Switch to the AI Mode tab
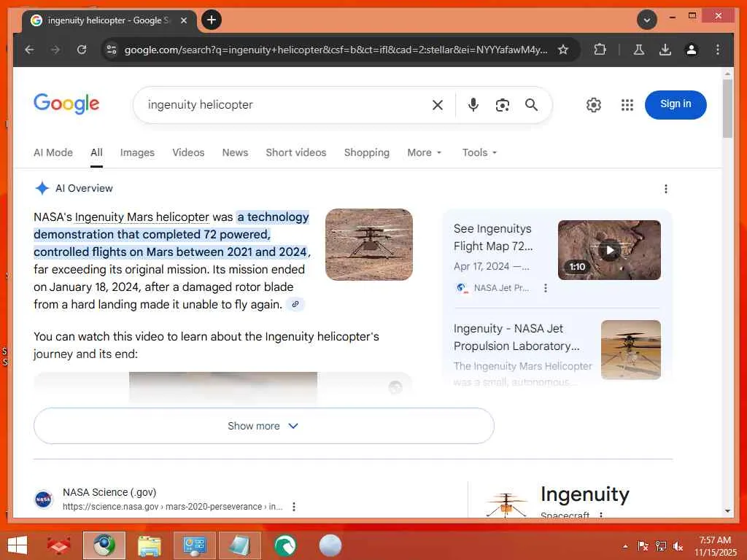Viewport: 747px width, 560px height. tap(53, 152)
